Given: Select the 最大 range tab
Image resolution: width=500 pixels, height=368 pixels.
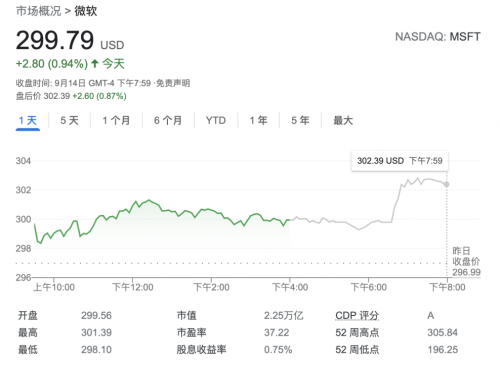Looking at the screenshot, I should 343,120.
